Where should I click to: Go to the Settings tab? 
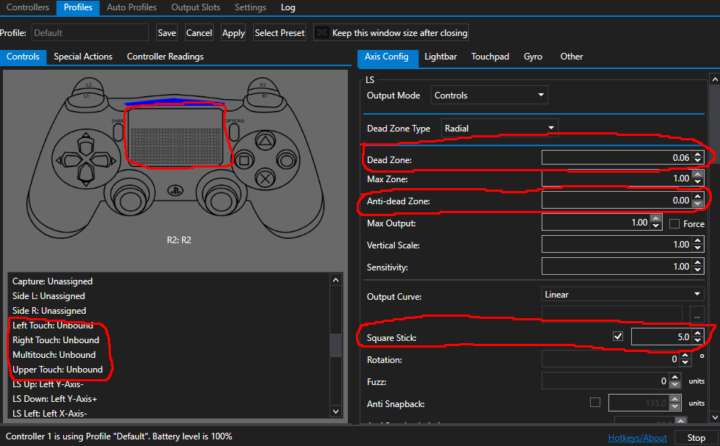250,7
